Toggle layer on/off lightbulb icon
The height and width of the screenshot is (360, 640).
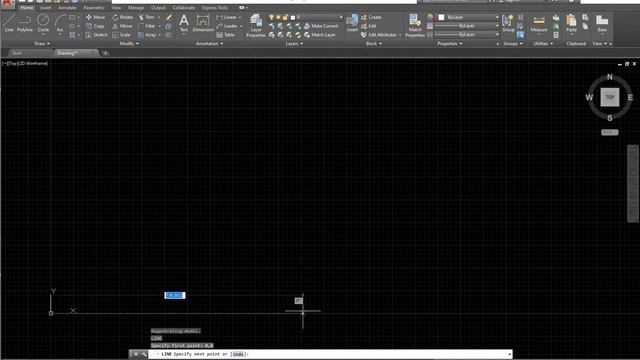coord(271,17)
